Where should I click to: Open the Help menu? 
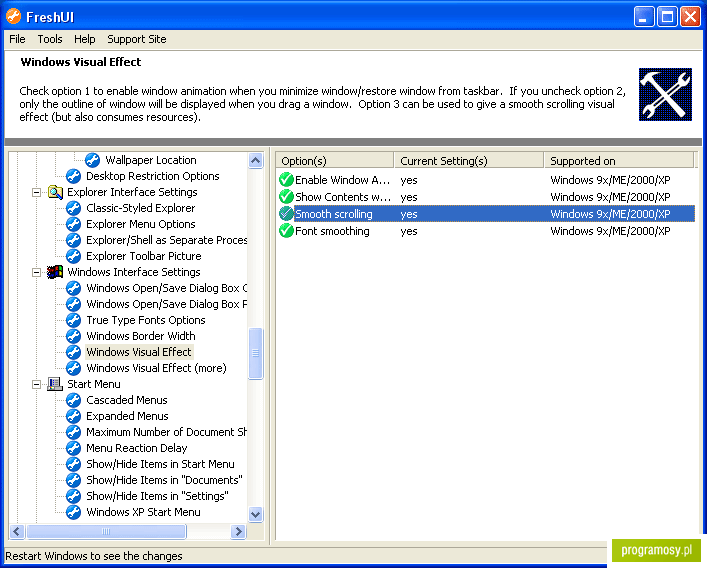[x=84, y=39]
